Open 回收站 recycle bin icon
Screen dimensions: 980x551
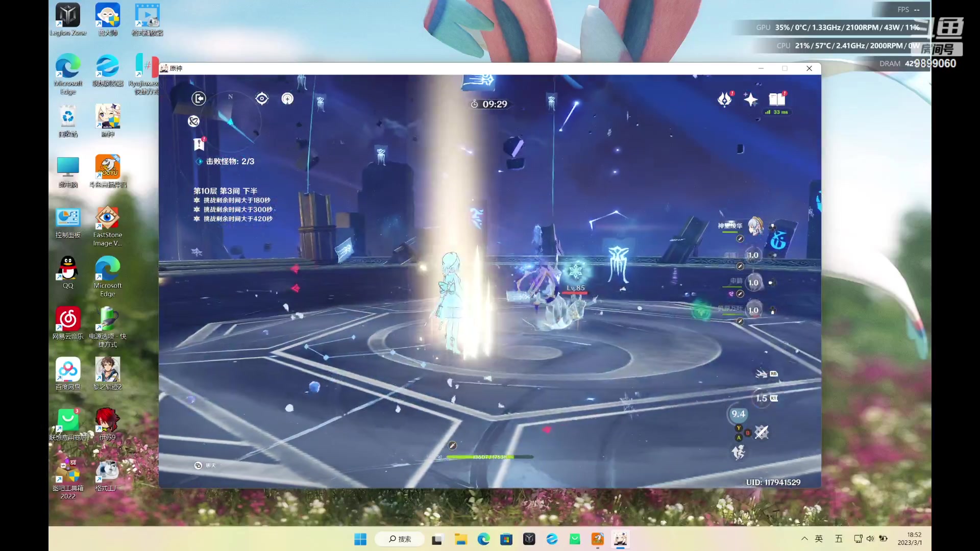(x=68, y=121)
